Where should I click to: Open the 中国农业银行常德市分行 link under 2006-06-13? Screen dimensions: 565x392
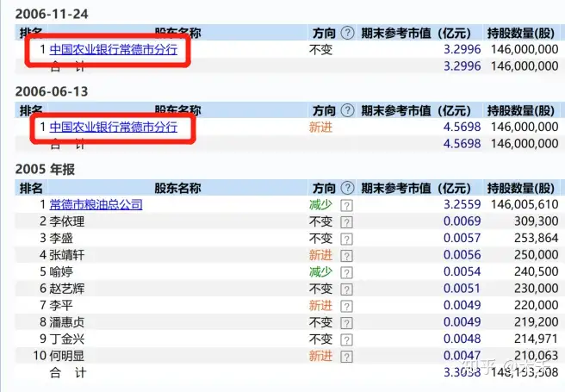click(x=113, y=127)
